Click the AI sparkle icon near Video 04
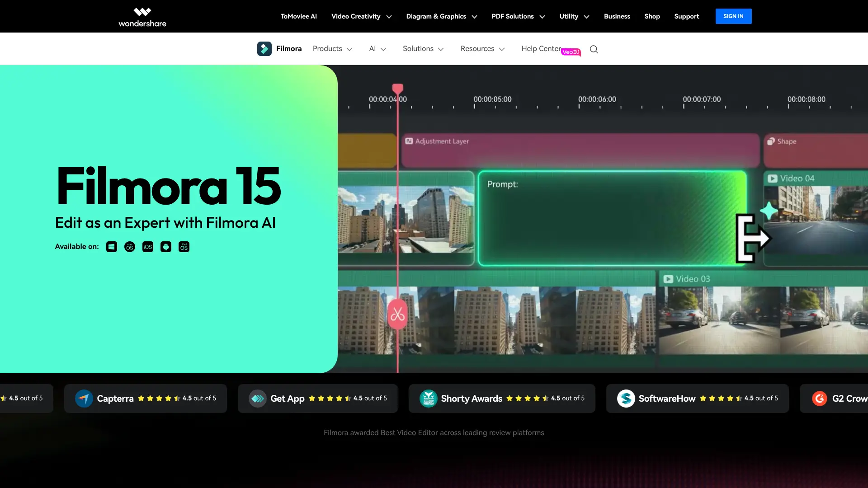This screenshot has width=868, height=488. (769, 211)
